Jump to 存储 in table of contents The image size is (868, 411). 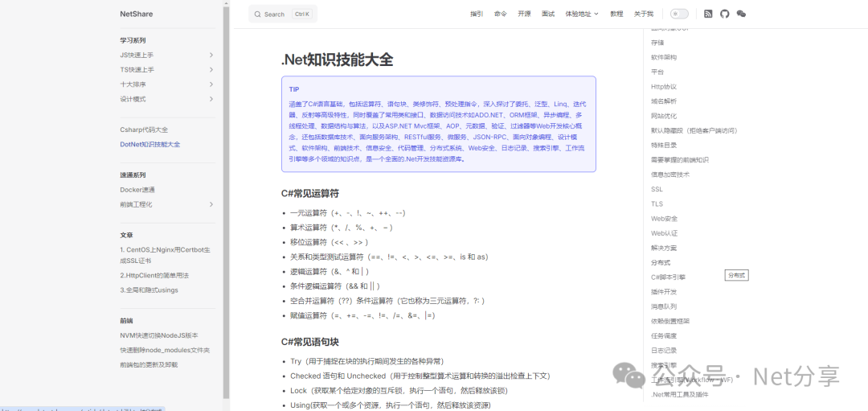pyautogui.click(x=657, y=43)
